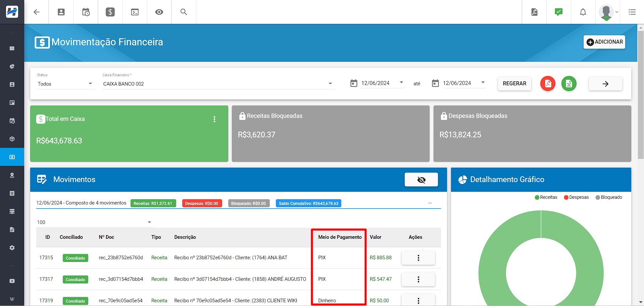Screen dimensions: 644x306
Task: Click the REGERAR button
Action: pos(514,84)
